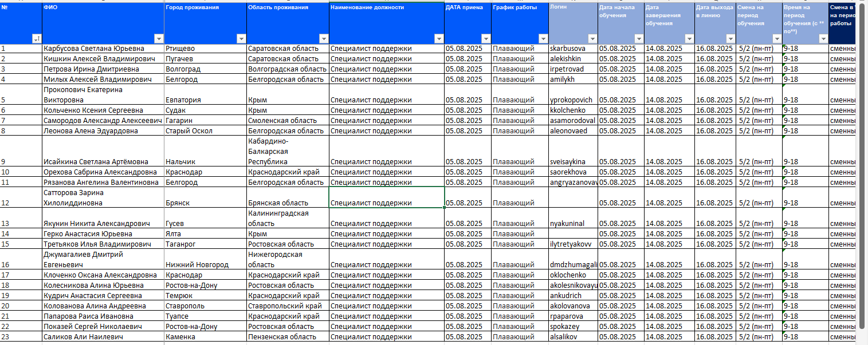Select cell Третьяков Илья Владимирович
Screen dimensions: 868x345
tap(103, 244)
